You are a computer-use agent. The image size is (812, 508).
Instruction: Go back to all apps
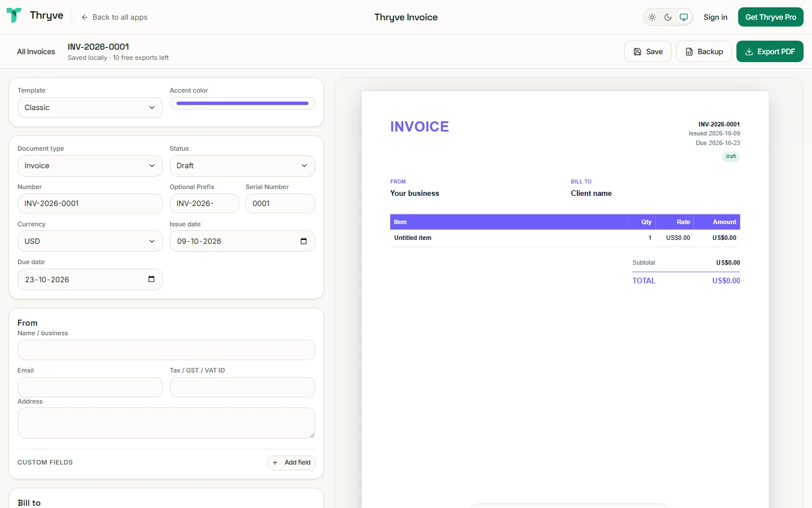coord(114,17)
